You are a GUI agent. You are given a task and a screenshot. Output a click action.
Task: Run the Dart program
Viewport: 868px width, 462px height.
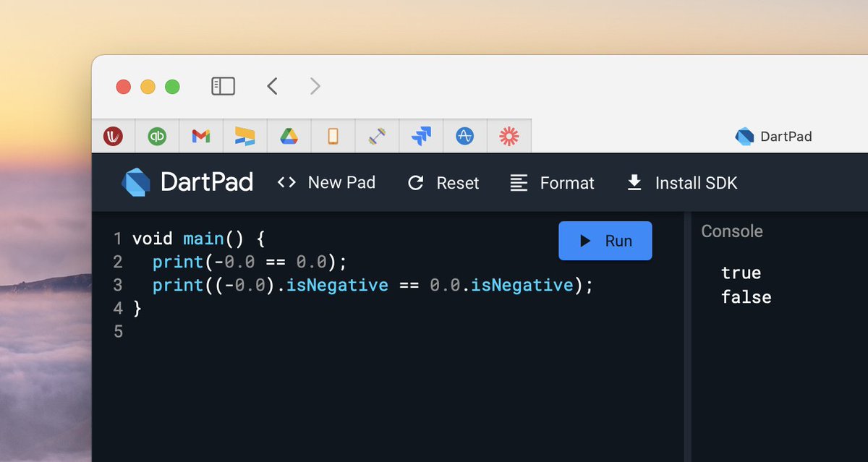tap(605, 241)
